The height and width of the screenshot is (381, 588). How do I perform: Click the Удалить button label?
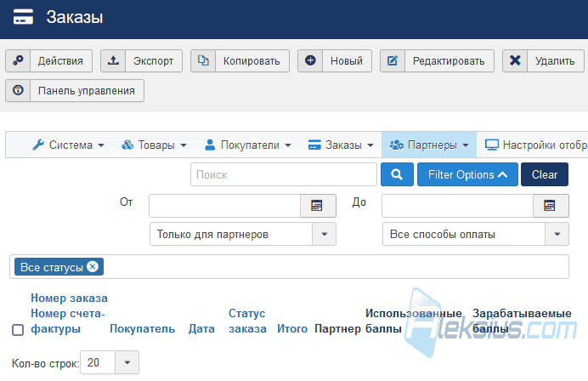point(555,61)
